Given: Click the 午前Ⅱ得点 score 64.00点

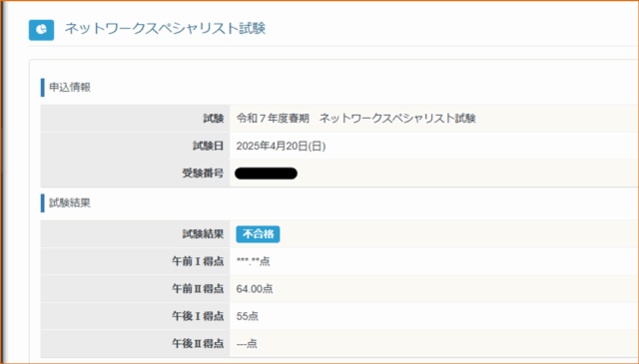Looking at the screenshot, I should pyautogui.click(x=255, y=288).
